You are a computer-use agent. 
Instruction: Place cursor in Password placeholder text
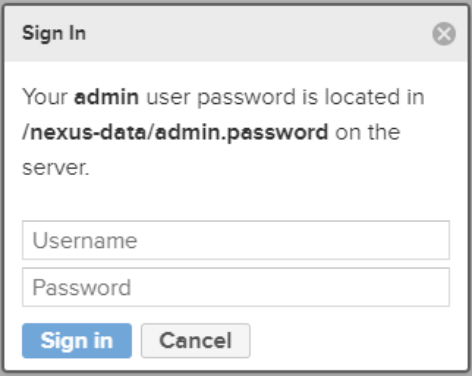point(82,287)
